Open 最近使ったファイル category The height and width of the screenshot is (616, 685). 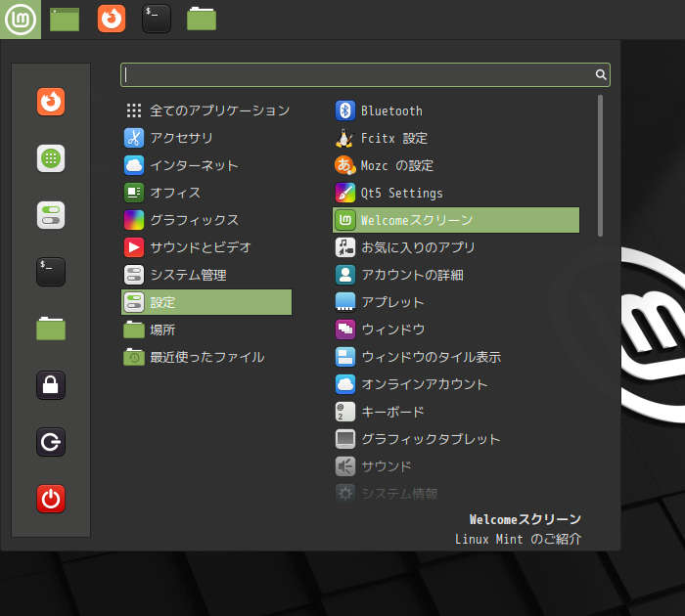tap(206, 357)
